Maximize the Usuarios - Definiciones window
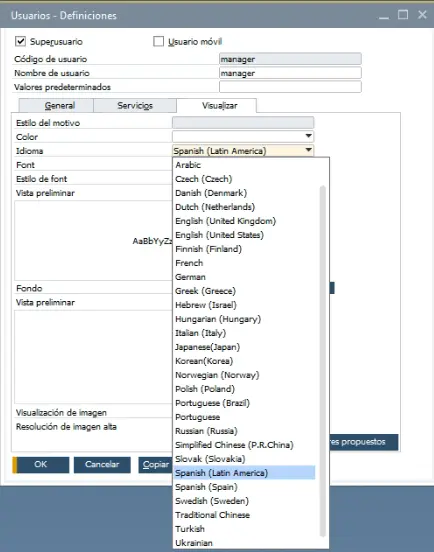 (403, 15)
